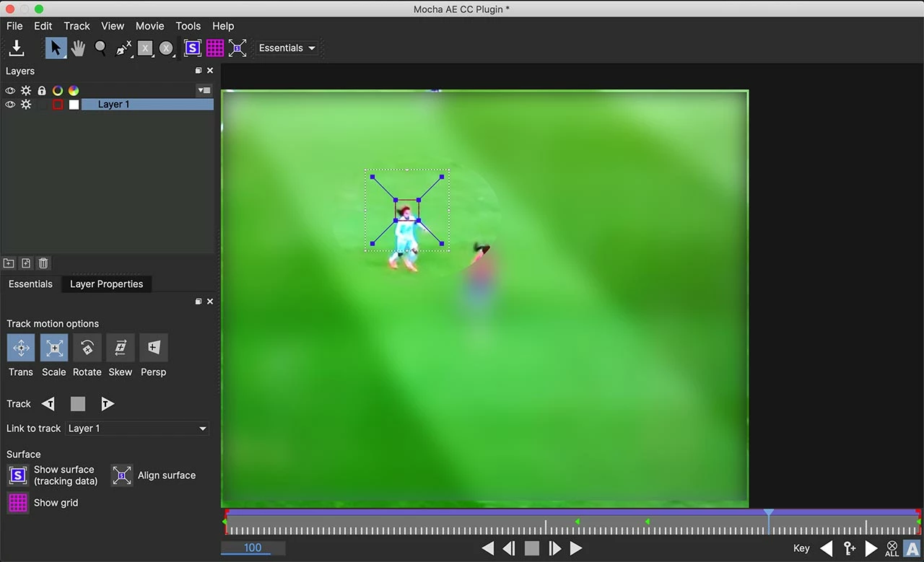Toggle Show surface in top toolbar
The height and width of the screenshot is (562, 924).
click(x=192, y=48)
